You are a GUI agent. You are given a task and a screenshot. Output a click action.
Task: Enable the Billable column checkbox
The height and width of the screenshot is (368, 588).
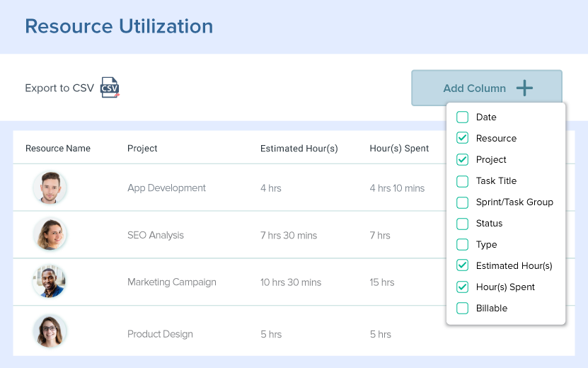coord(462,309)
